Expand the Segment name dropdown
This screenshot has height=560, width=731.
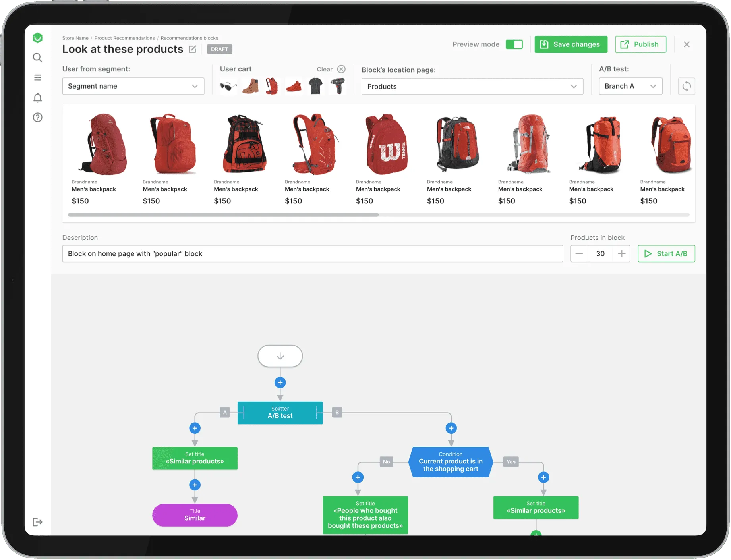pos(133,86)
